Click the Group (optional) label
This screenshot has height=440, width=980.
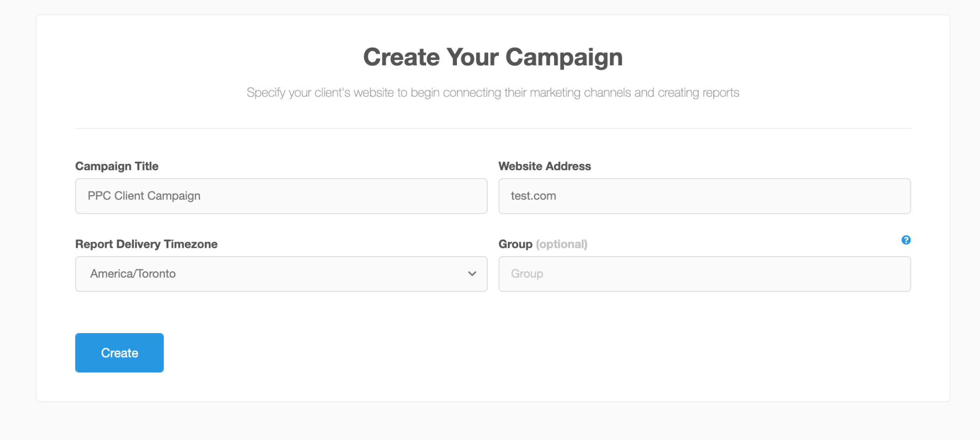543,244
